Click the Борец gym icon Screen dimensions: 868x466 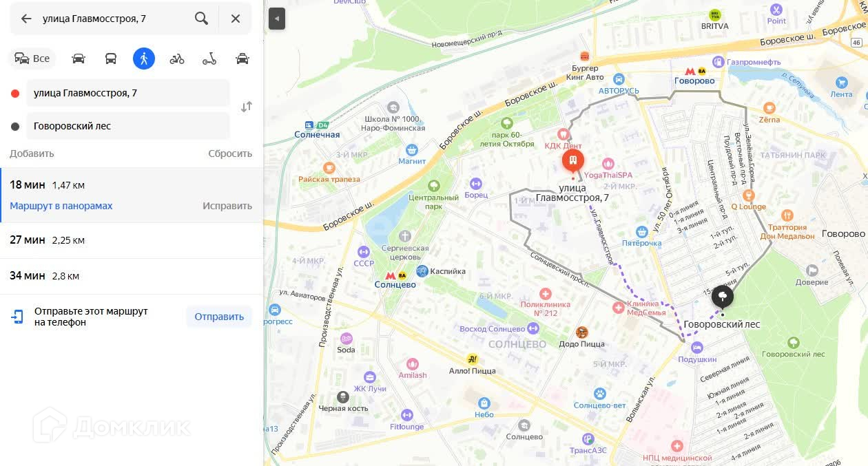click(475, 184)
